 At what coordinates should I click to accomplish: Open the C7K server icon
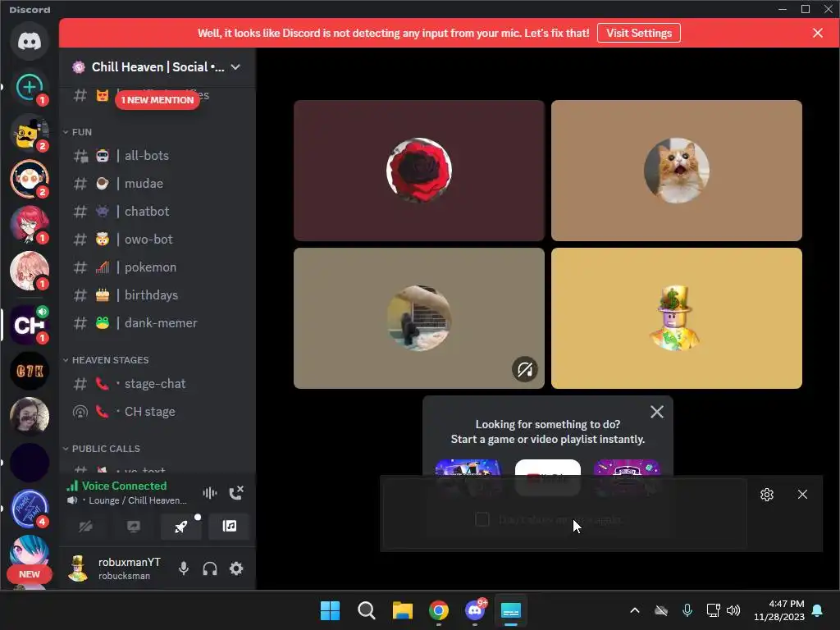pyautogui.click(x=30, y=371)
